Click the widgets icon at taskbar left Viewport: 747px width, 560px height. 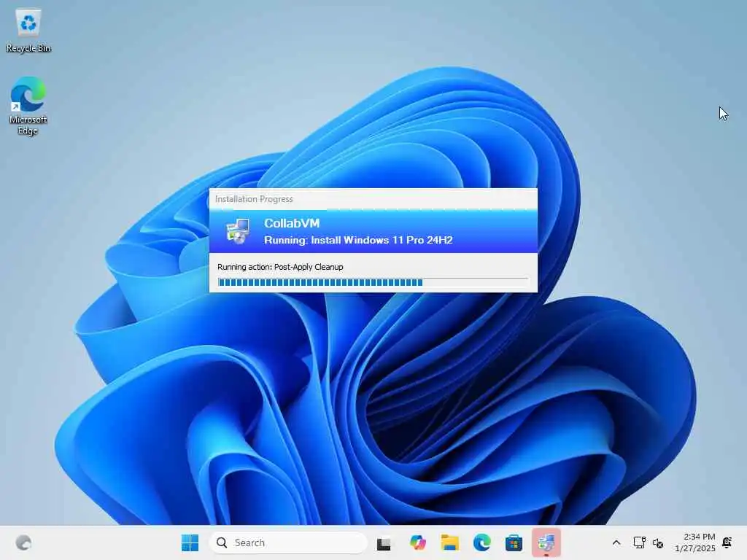(x=23, y=542)
